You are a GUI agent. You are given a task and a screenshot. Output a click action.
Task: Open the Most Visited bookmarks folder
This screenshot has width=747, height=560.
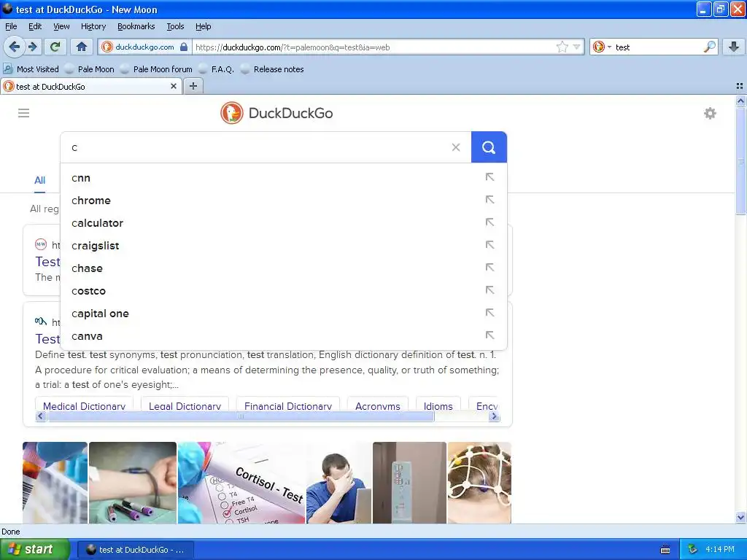pyautogui.click(x=31, y=69)
